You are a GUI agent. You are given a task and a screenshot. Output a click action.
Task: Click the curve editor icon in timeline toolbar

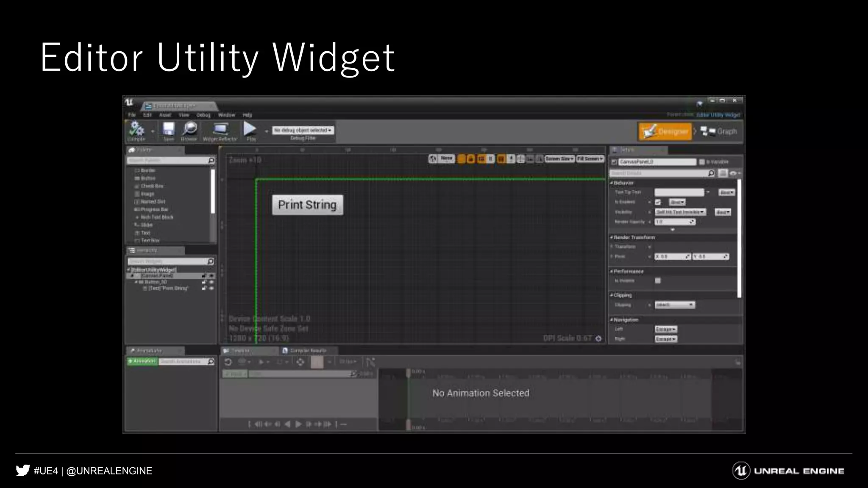(370, 362)
